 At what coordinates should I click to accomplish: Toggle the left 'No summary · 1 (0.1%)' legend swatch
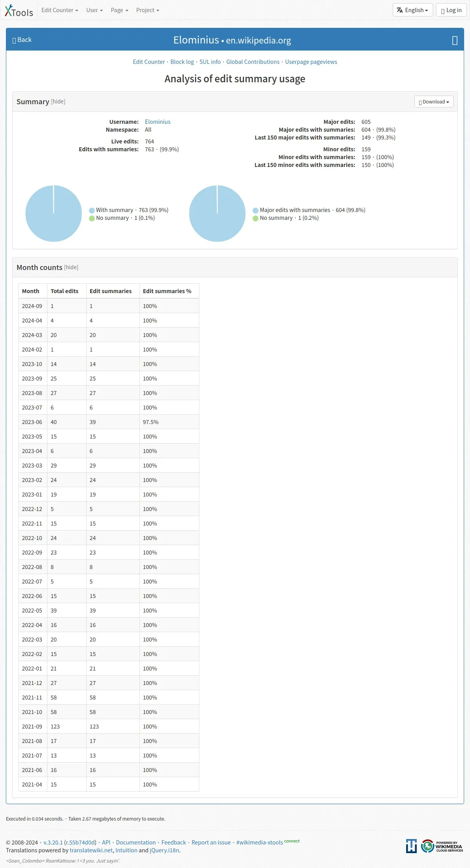pyautogui.click(x=92, y=218)
